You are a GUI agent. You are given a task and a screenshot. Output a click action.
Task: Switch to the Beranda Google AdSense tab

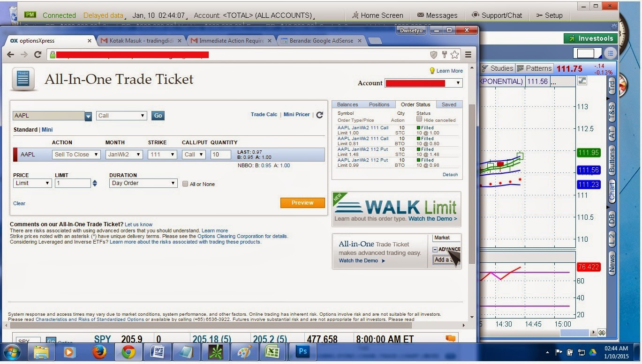(x=321, y=41)
